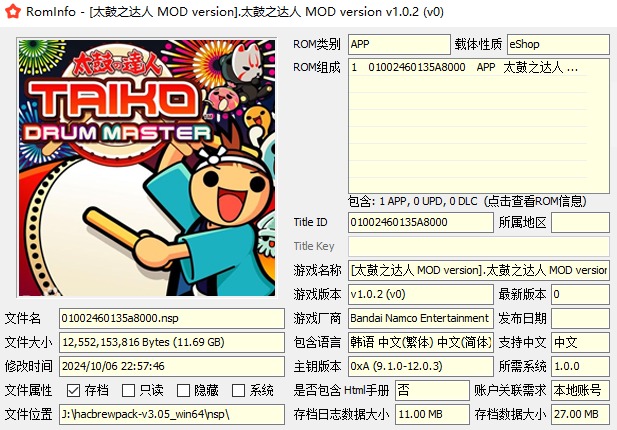Click the 主钥版本 field showing 0xA
The width and height of the screenshot is (617, 430).
[421, 366]
